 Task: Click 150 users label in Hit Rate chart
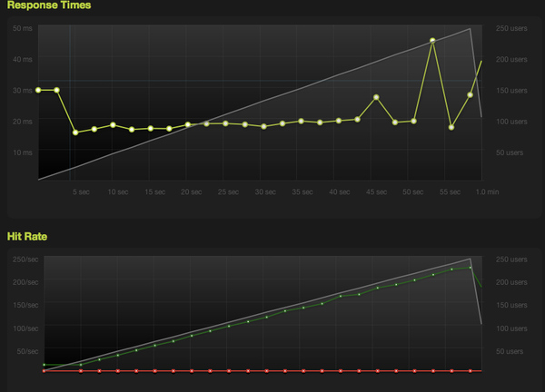pos(511,305)
